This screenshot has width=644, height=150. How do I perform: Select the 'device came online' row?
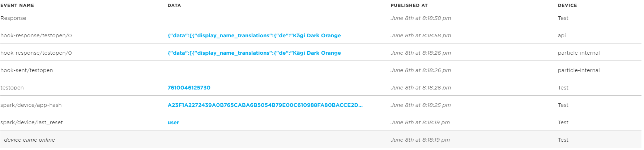point(321,139)
